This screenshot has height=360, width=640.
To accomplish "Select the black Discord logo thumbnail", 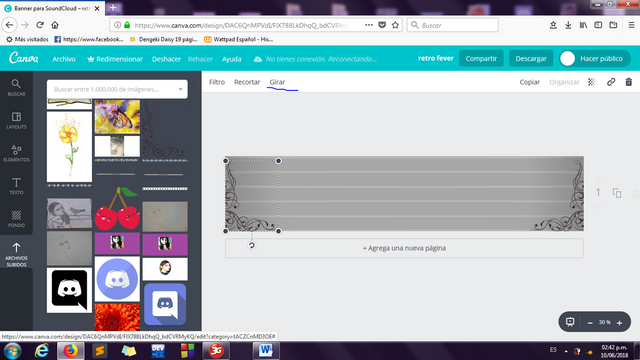I will 69,290.
